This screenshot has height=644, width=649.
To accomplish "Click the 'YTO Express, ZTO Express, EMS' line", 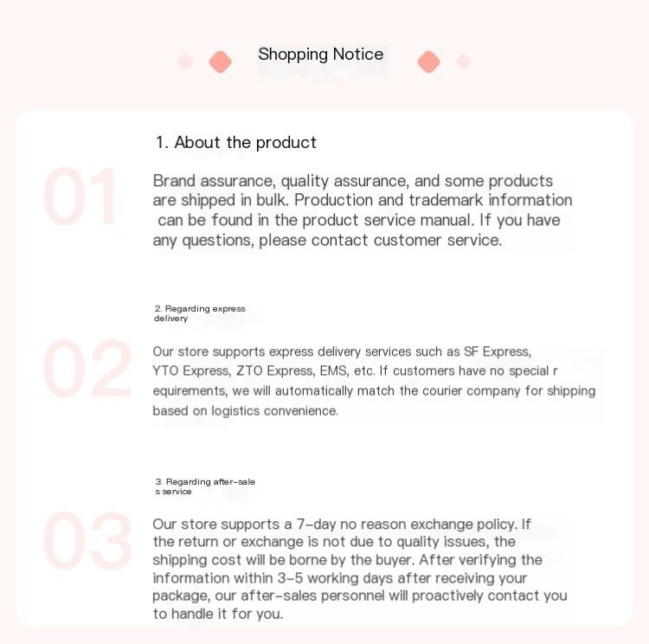I will click(x=355, y=370).
